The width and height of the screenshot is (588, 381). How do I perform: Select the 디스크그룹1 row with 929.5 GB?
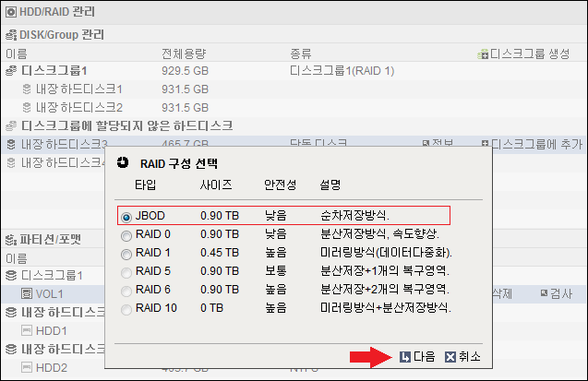tap(294, 70)
